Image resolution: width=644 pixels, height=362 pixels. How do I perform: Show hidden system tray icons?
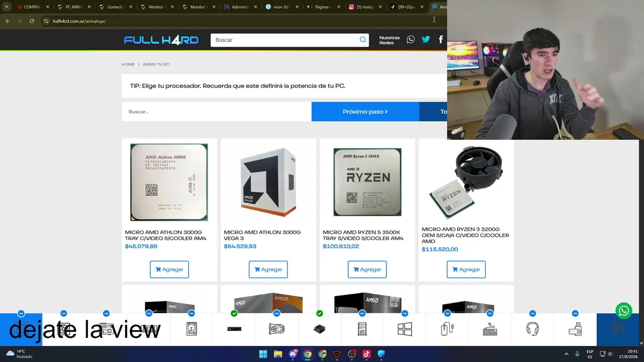(x=566, y=354)
